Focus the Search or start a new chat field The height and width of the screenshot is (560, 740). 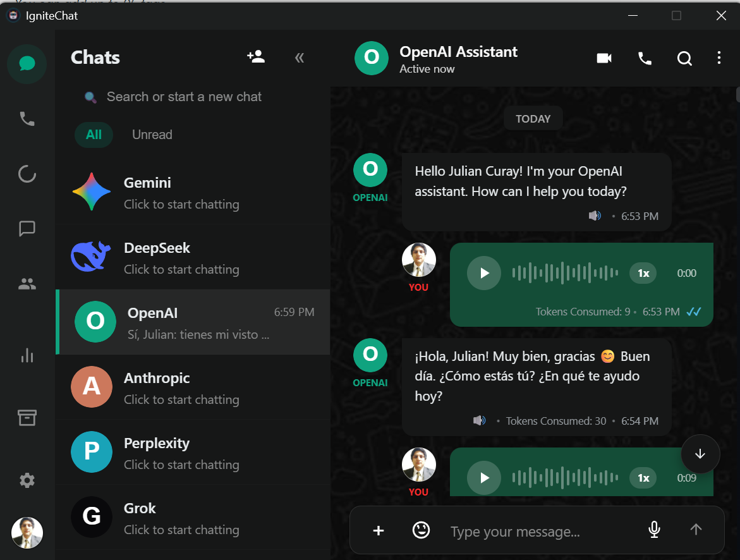(x=193, y=97)
